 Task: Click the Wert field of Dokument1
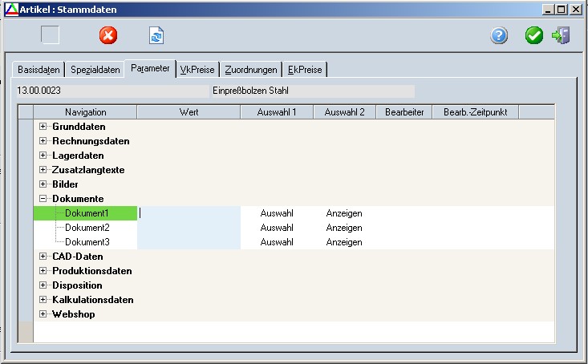tap(189, 213)
